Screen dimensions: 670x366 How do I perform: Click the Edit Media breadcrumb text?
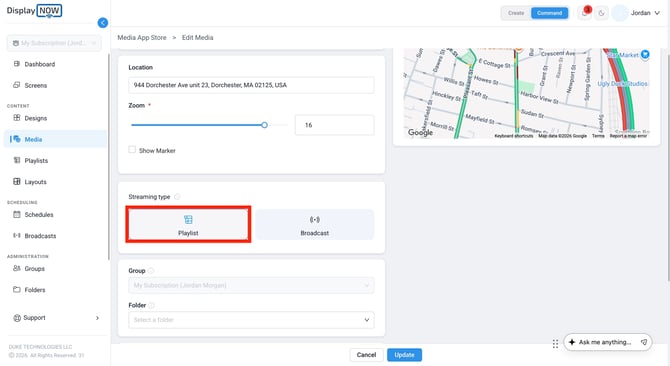[197, 38]
